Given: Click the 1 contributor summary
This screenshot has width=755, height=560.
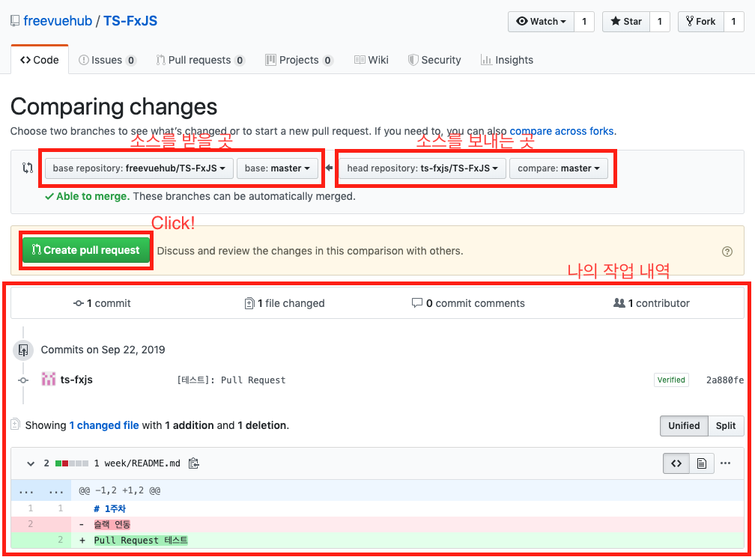Looking at the screenshot, I should 652,303.
